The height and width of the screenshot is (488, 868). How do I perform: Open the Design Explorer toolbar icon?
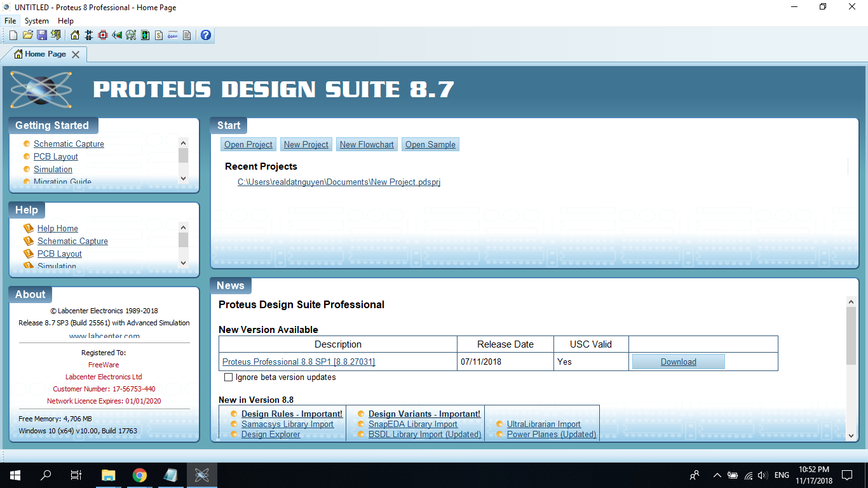click(x=145, y=35)
